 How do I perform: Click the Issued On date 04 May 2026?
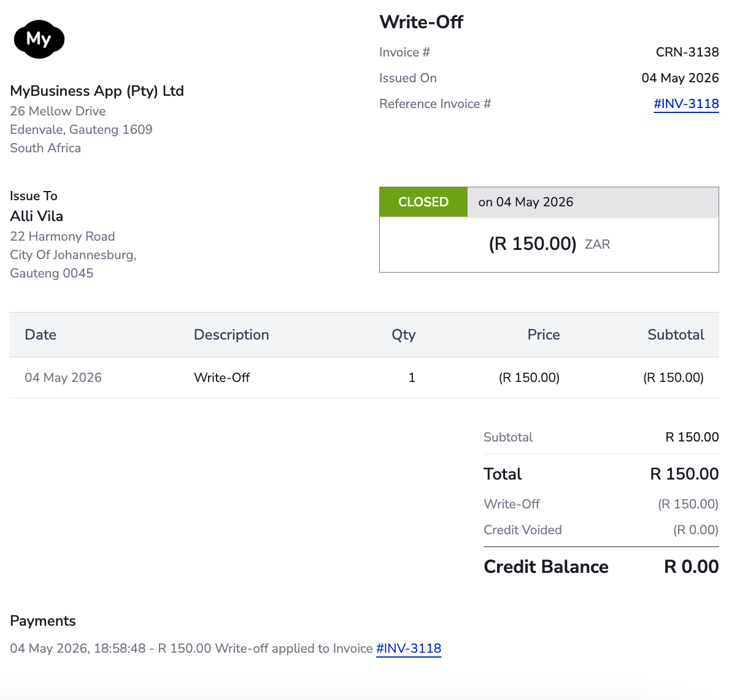(680, 77)
